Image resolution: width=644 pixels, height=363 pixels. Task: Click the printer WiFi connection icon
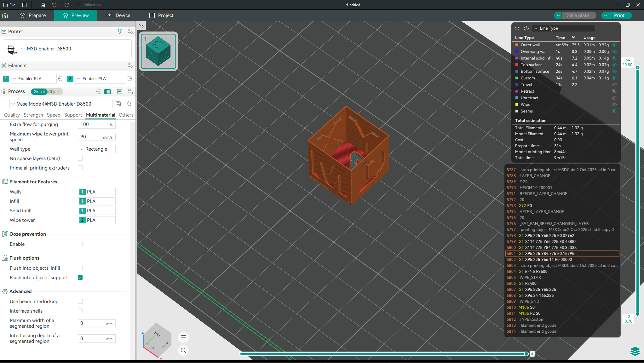point(120,31)
